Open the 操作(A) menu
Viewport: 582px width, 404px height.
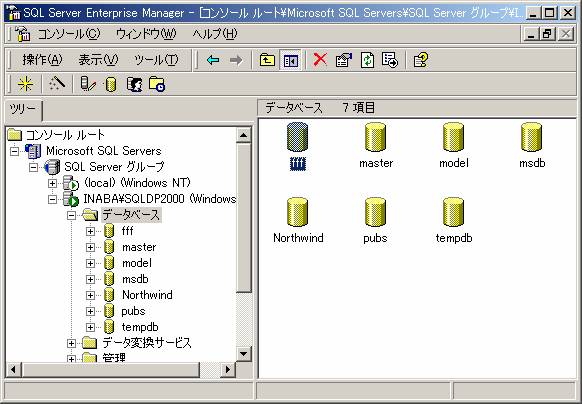pos(42,60)
